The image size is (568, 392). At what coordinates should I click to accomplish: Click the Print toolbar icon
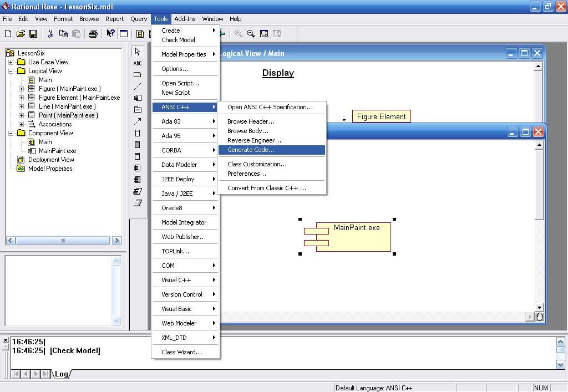[x=93, y=34]
